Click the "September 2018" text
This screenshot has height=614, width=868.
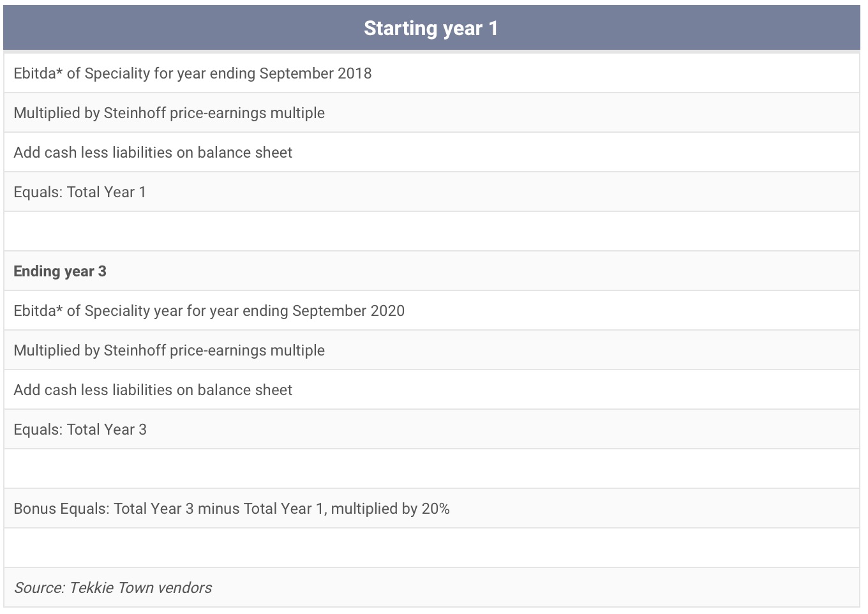pos(315,73)
